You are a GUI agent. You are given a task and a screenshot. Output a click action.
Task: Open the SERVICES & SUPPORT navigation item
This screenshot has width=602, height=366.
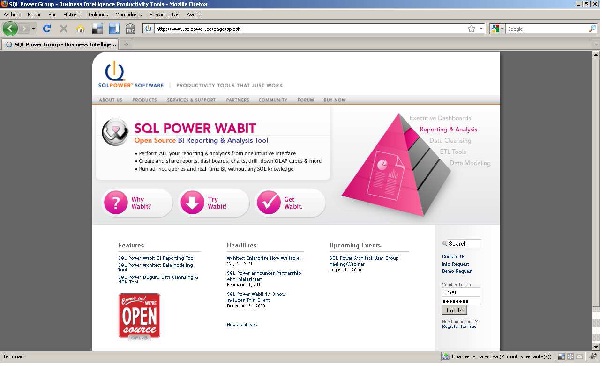pos(191,100)
